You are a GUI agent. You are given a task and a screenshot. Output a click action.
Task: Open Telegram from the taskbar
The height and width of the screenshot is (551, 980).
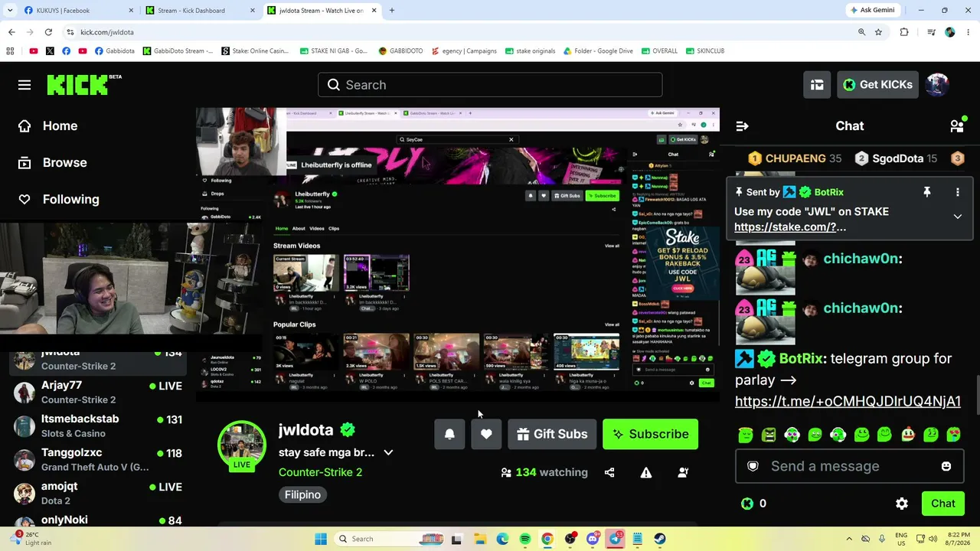[615, 539]
